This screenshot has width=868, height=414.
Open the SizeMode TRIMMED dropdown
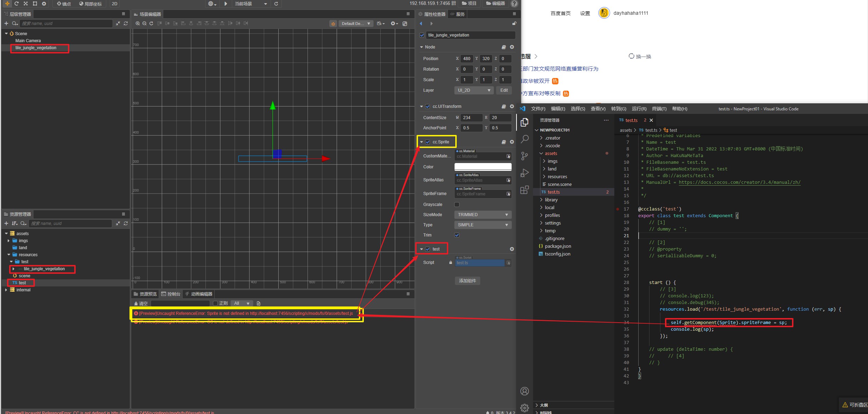pos(482,215)
